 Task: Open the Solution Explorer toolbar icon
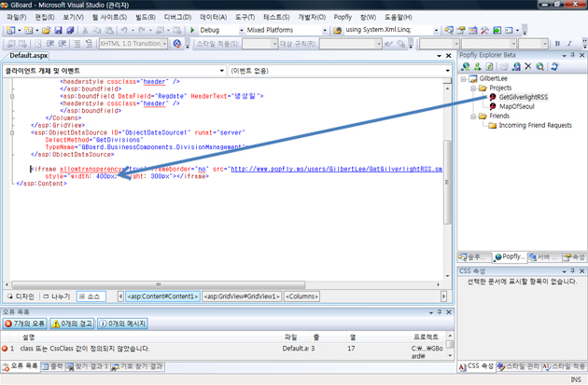click(x=449, y=30)
